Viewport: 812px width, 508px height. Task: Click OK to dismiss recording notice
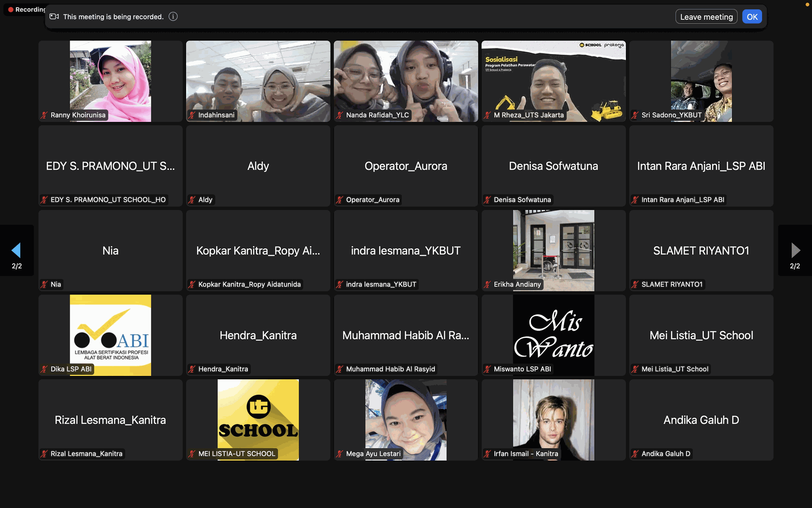[752, 17]
